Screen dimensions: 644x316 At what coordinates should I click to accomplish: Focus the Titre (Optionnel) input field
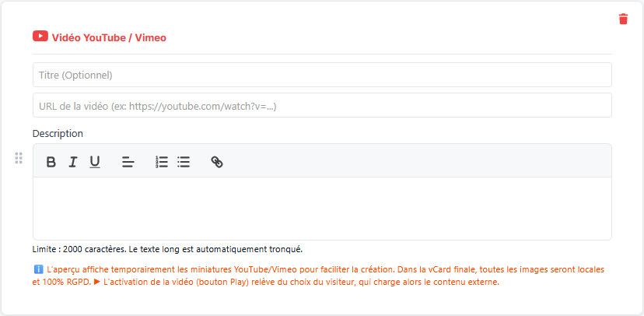(x=322, y=75)
